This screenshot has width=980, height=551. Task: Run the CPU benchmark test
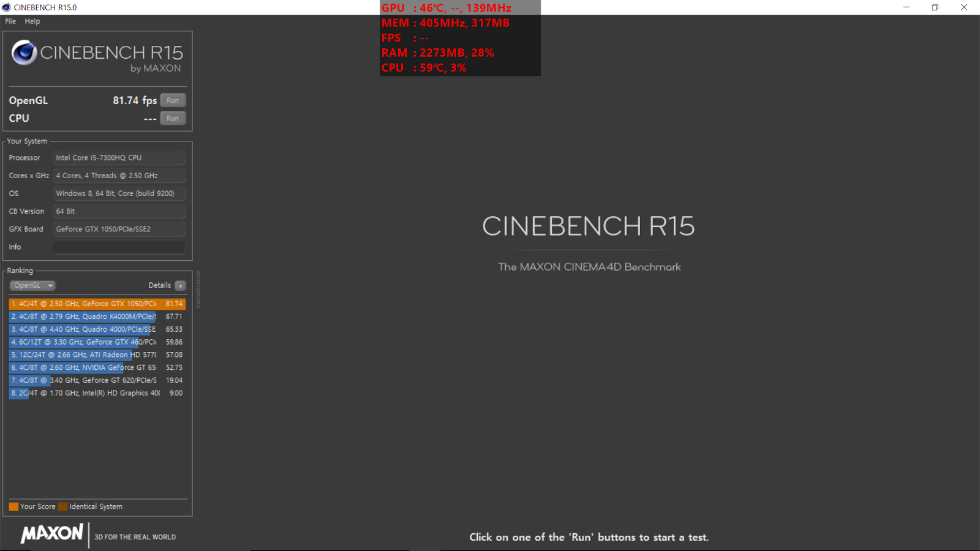[x=173, y=118]
